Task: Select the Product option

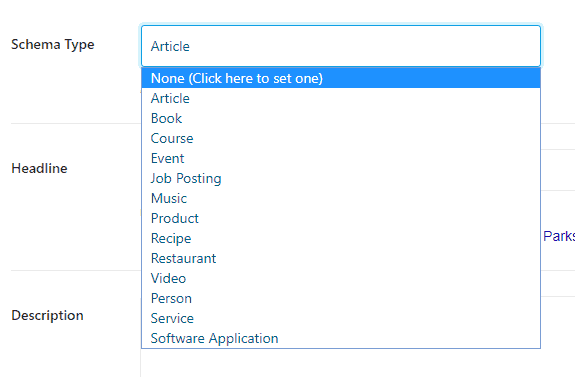Action: click(x=341, y=218)
